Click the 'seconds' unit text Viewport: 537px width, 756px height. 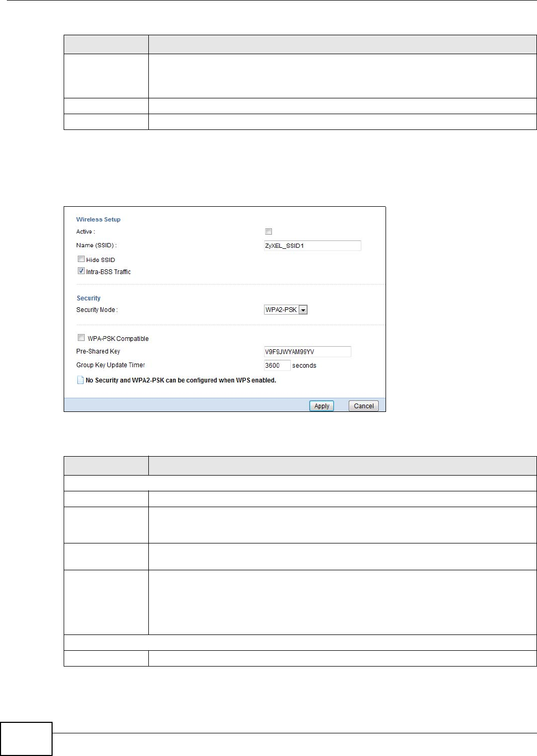(x=305, y=366)
